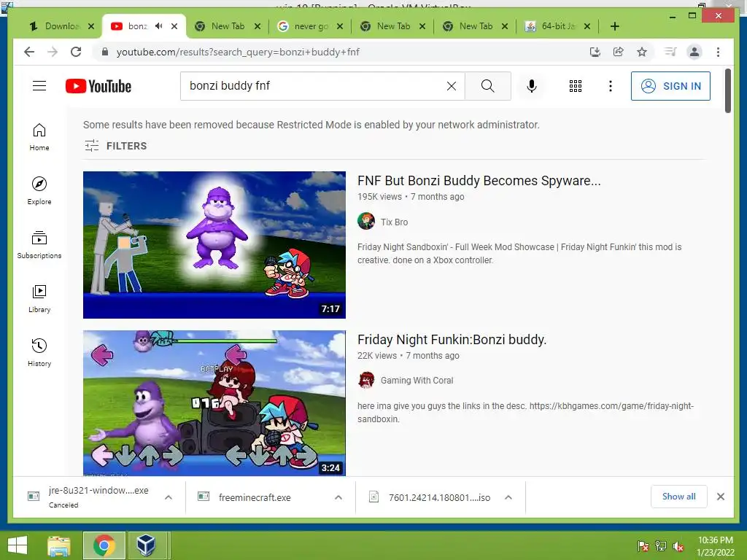Screen dimensions: 747x560
Task: Open the Windows Start menu
Action: [x=18, y=545]
